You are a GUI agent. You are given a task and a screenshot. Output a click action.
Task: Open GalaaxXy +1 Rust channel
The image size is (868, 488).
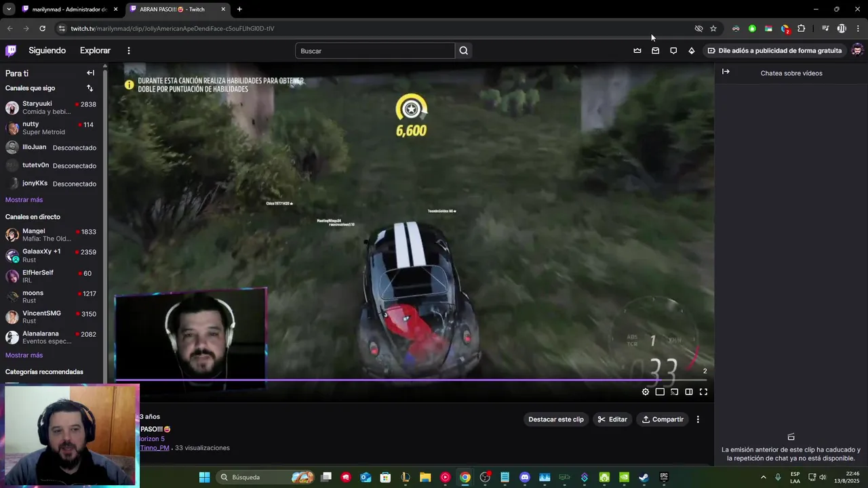[51, 256]
